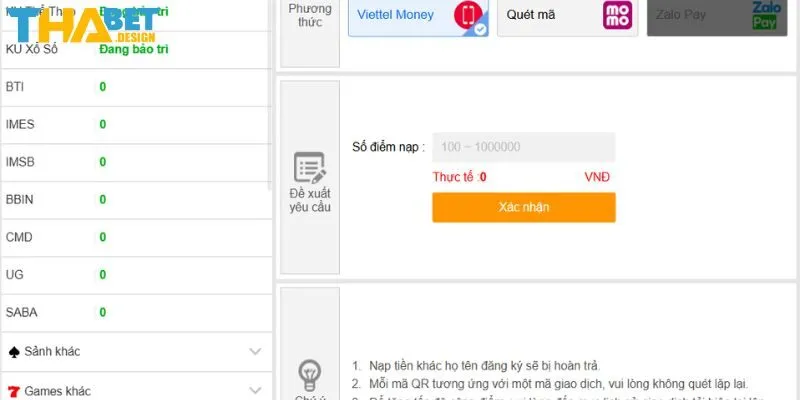Click the Đề xuất yêu cầu form icon

click(x=309, y=168)
